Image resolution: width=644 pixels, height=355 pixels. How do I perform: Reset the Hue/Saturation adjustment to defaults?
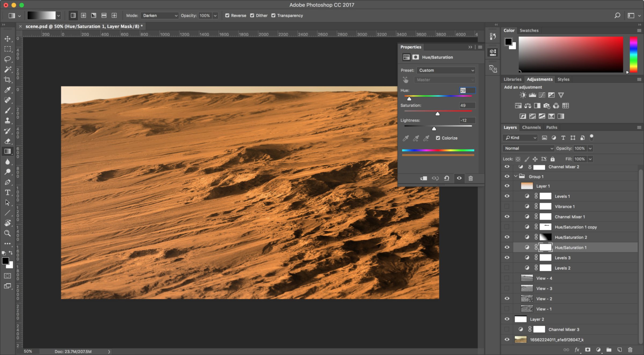(447, 178)
